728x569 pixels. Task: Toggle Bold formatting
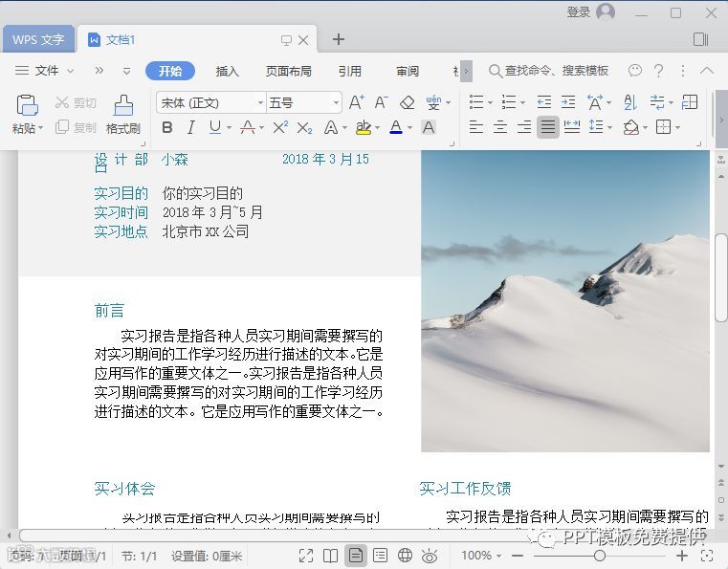(x=167, y=127)
